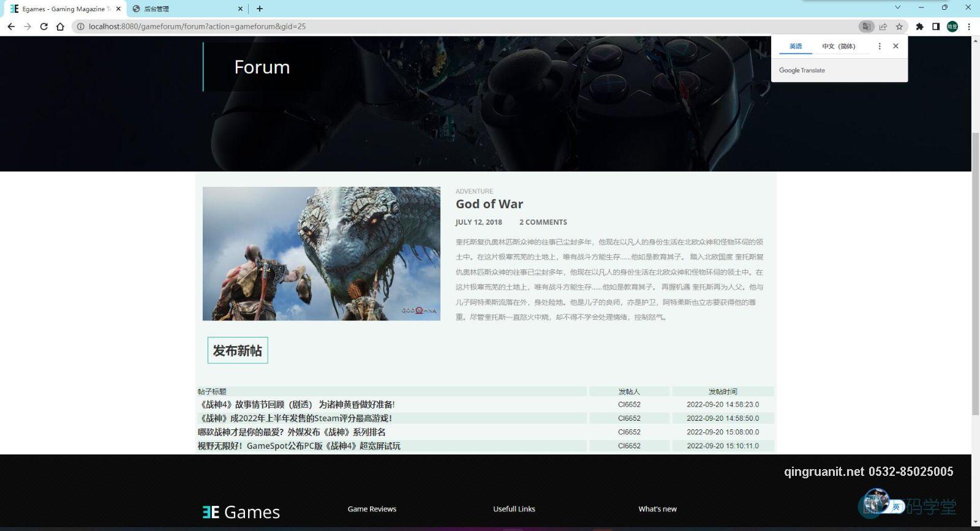
Task: Open post 《战神》成2022年上半年发售的Steam评分最高游戏
Action: tap(295, 418)
